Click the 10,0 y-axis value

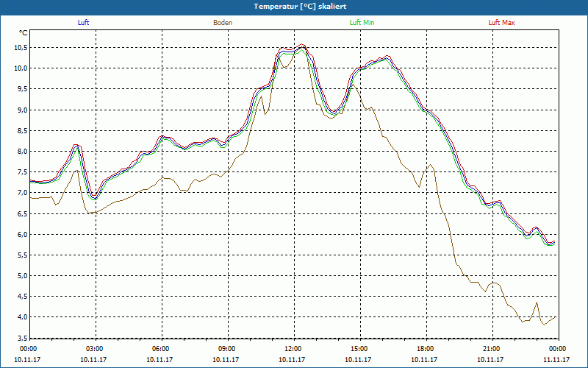pos(21,68)
